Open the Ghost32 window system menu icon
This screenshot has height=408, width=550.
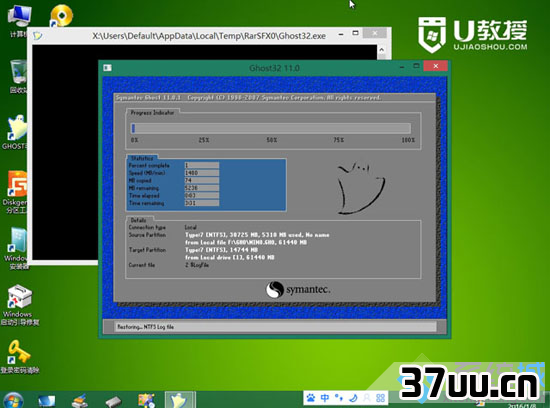(108, 67)
